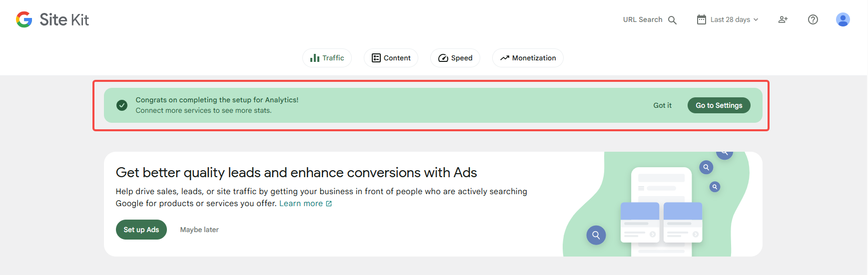Choose Maybe later on Ads promo
Viewport: 868px width, 275px height.
(x=199, y=230)
